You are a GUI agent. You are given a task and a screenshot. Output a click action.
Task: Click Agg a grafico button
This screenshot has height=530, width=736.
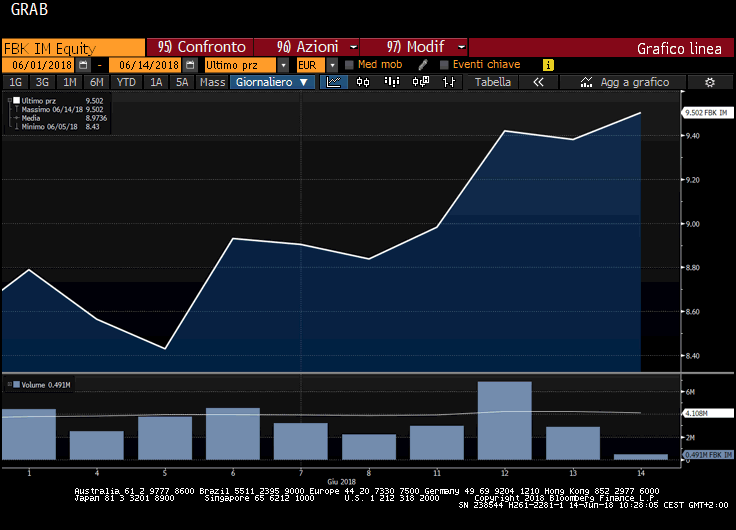[626, 82]
